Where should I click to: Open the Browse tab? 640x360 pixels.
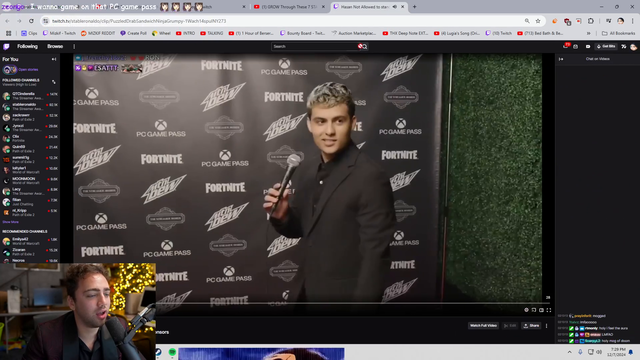pyautogui.click(x=55, y=47)
